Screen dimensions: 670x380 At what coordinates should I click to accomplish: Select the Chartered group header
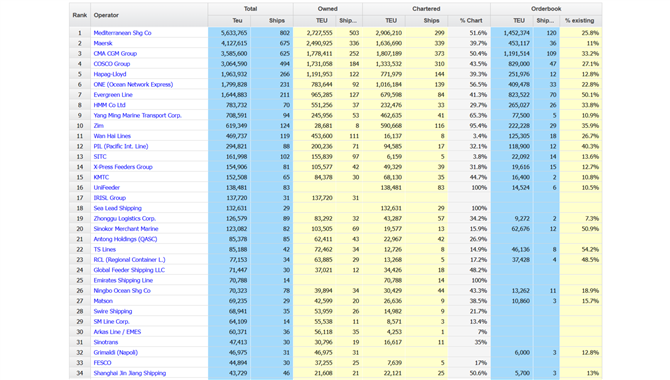click(x=426, y=9)
